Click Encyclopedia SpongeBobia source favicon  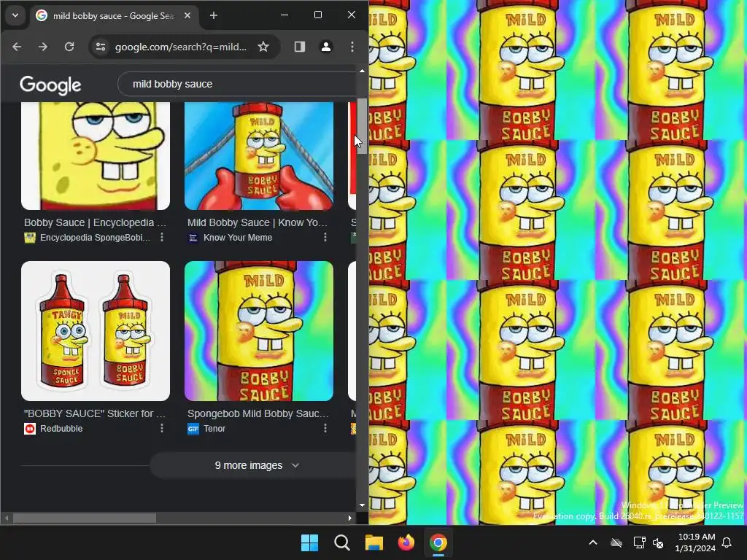point(29,238)
